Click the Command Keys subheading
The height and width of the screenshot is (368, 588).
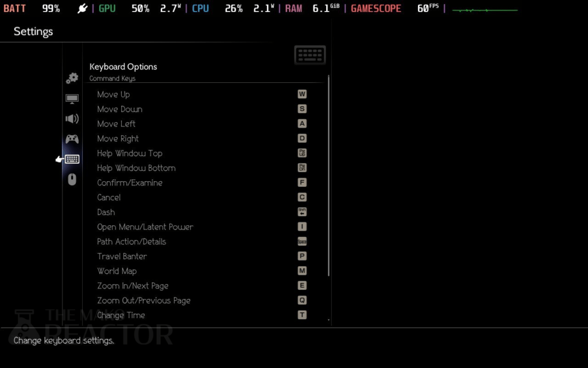point(113,78)
